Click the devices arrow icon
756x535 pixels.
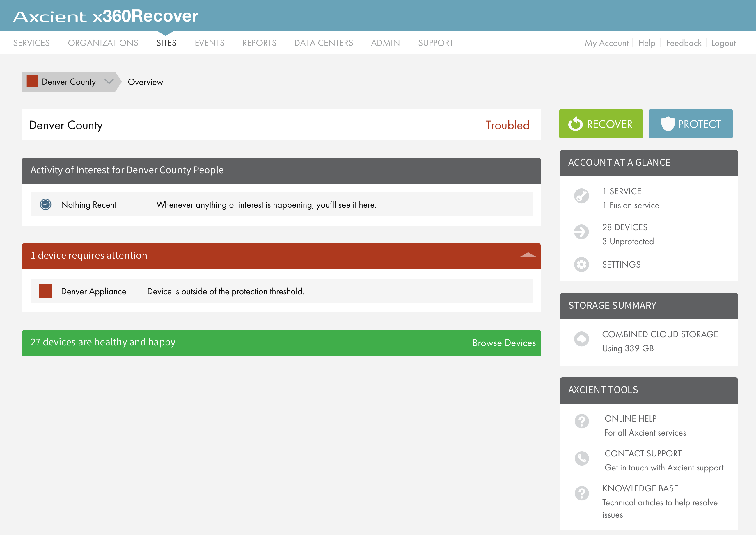[x=581, y=232]
